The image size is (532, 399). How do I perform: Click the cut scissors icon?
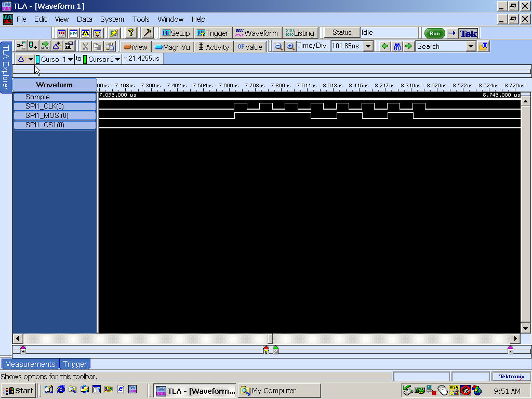[x=86, y=46]
